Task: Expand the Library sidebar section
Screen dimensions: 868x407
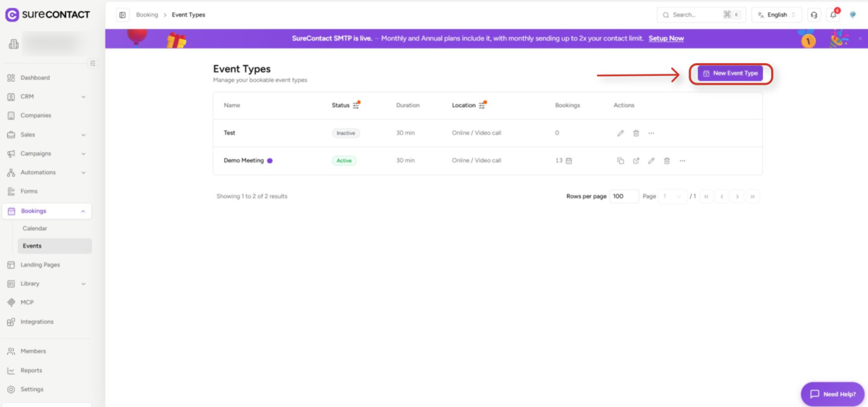Action: 47,284
